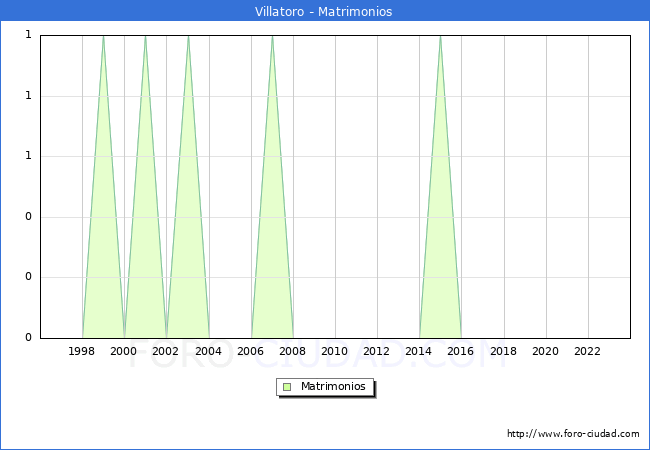
Task: Select the 2012 x-axis label
Action: point(376,351)
